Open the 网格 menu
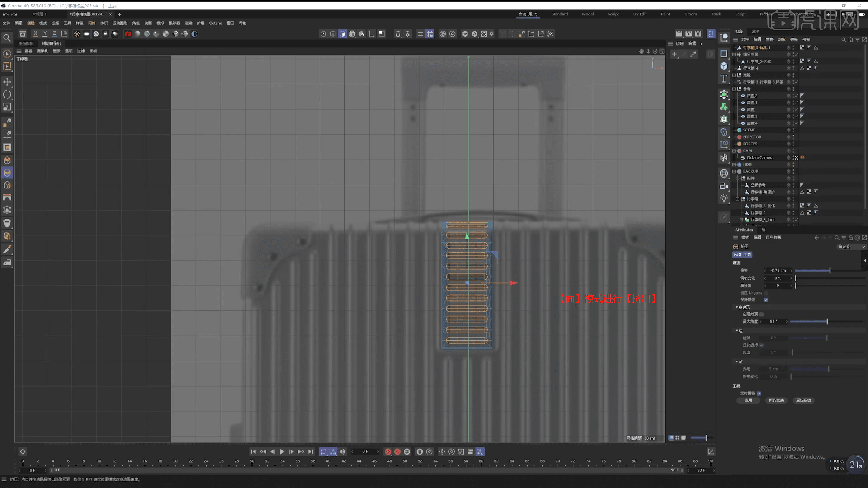The image size is (868, 488). click(x=92, y=23)
